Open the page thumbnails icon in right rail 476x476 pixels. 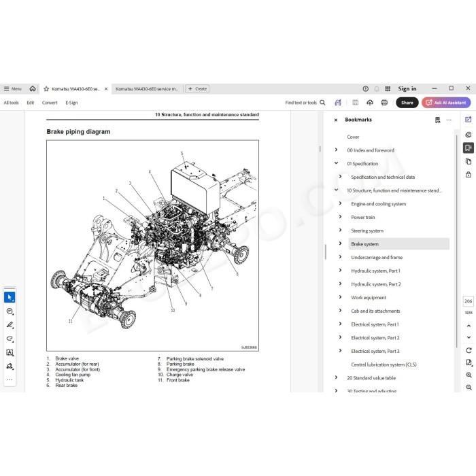(469, 161)
